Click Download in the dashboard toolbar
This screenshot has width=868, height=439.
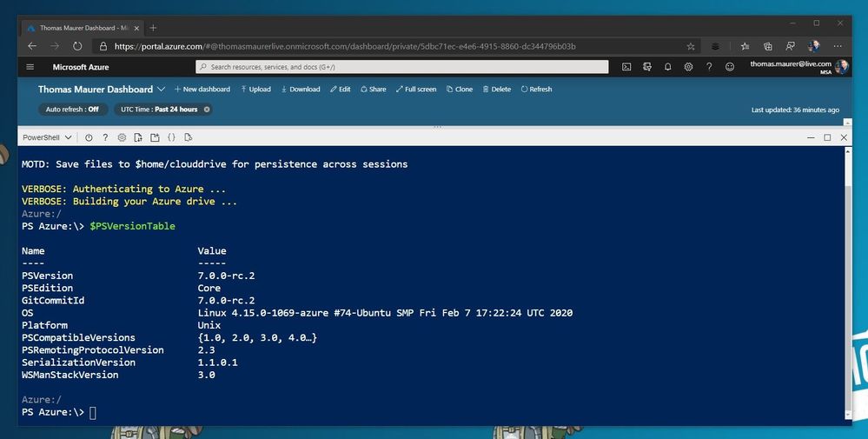click(x=301, y=90)
